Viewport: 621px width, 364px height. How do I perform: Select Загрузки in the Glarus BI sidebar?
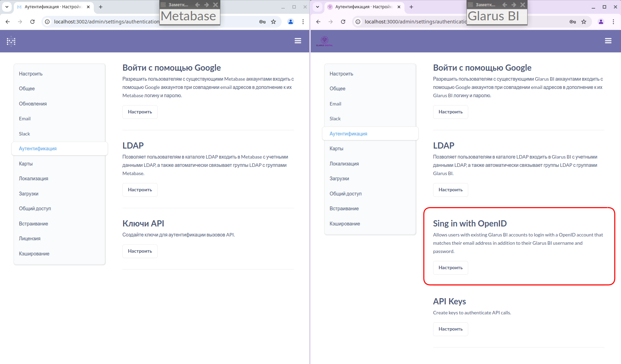point(339,178)
